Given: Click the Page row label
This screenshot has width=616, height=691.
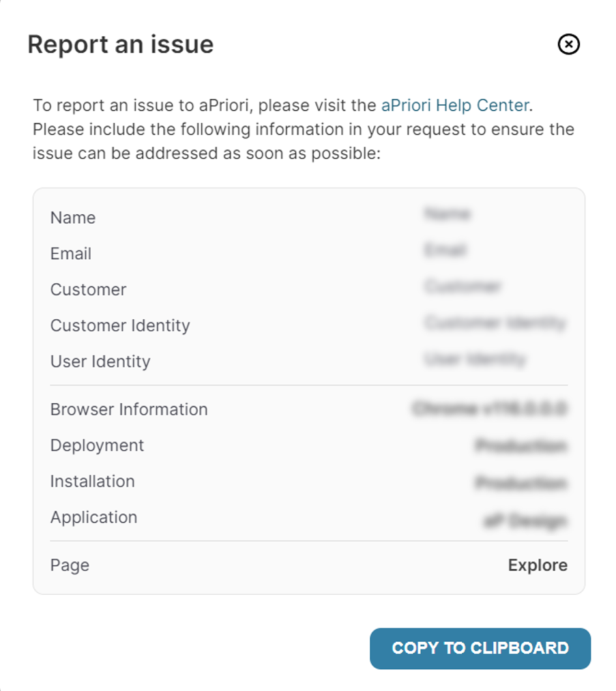Looking at the screenshot, I should point(70,565).
